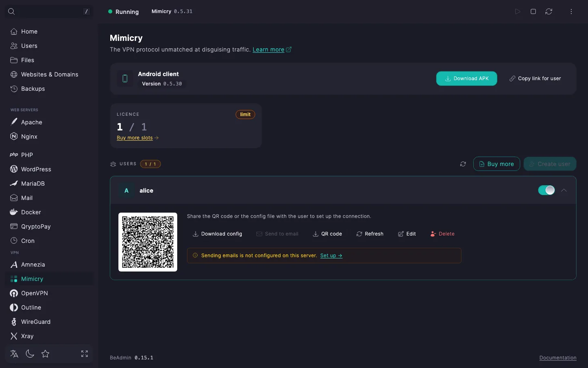Image resolution: width=588 pixels, height=368 pixels.
Task: Focus the sidebar search field
Action: [x=49, y=11]
